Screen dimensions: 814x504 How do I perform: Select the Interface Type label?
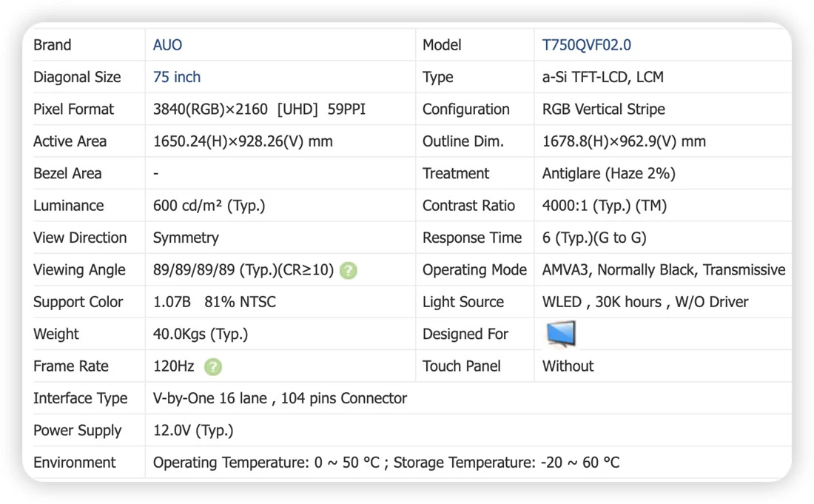(81, 399)
